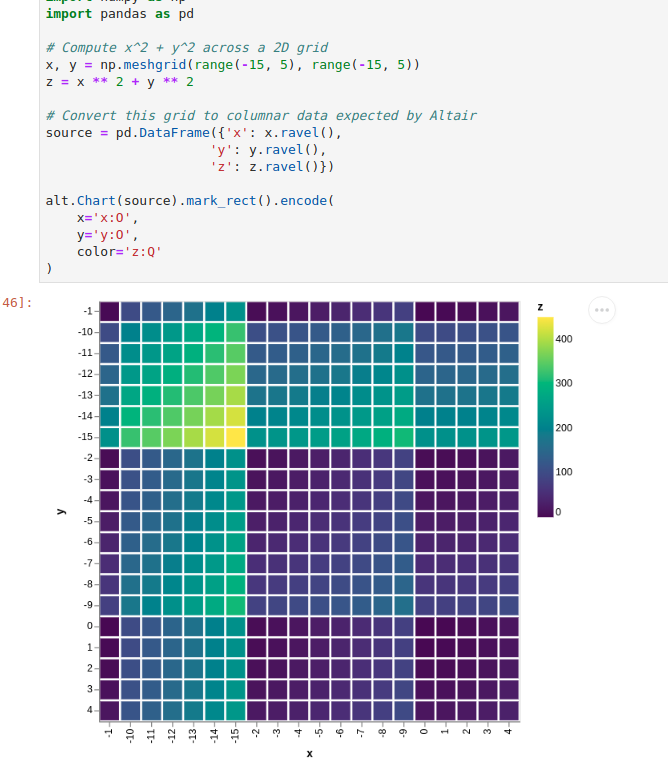Click the y-axis tick label '-2'

(88, 457)
